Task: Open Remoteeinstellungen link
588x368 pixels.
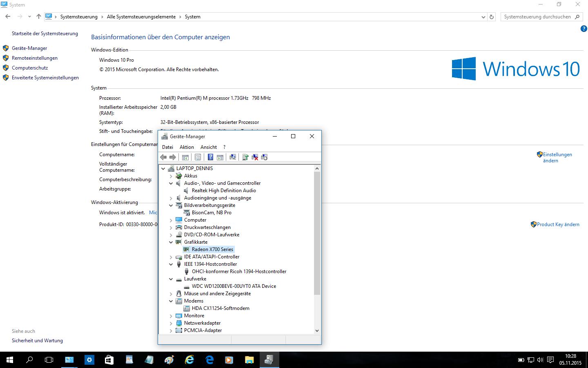Action: [35, 58]
